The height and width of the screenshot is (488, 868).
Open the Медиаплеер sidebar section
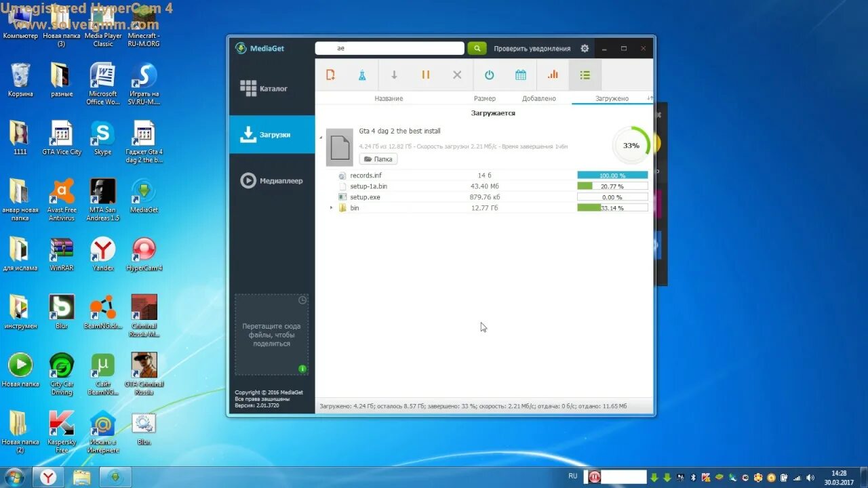click(x=272, y=181)
